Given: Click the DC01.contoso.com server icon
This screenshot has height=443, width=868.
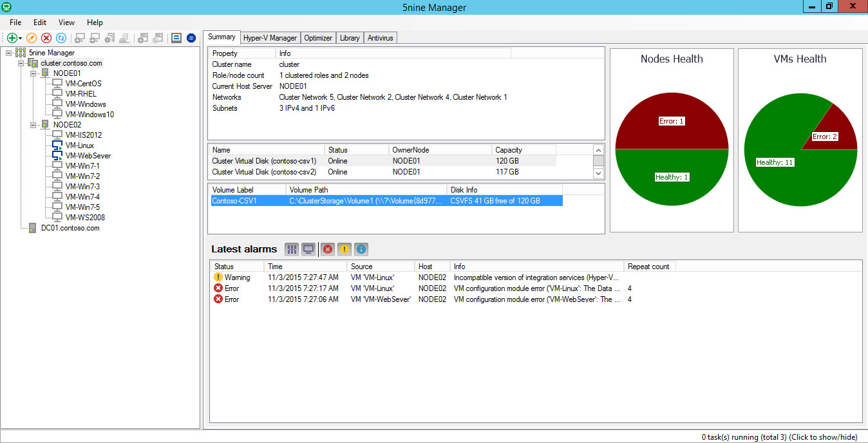Looking at the screenshot, I should coord(32,228).
